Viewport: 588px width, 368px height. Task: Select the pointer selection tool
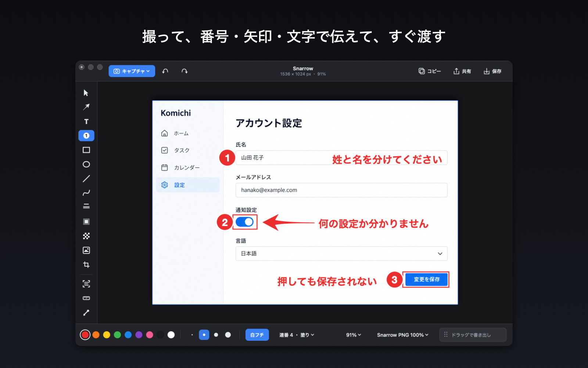(86, 93)
